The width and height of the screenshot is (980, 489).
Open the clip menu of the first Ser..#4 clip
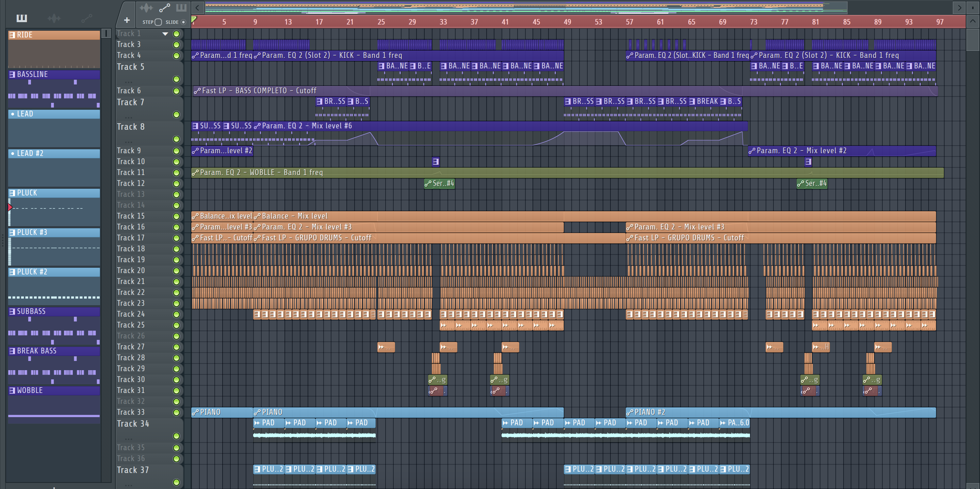(428, 184)
